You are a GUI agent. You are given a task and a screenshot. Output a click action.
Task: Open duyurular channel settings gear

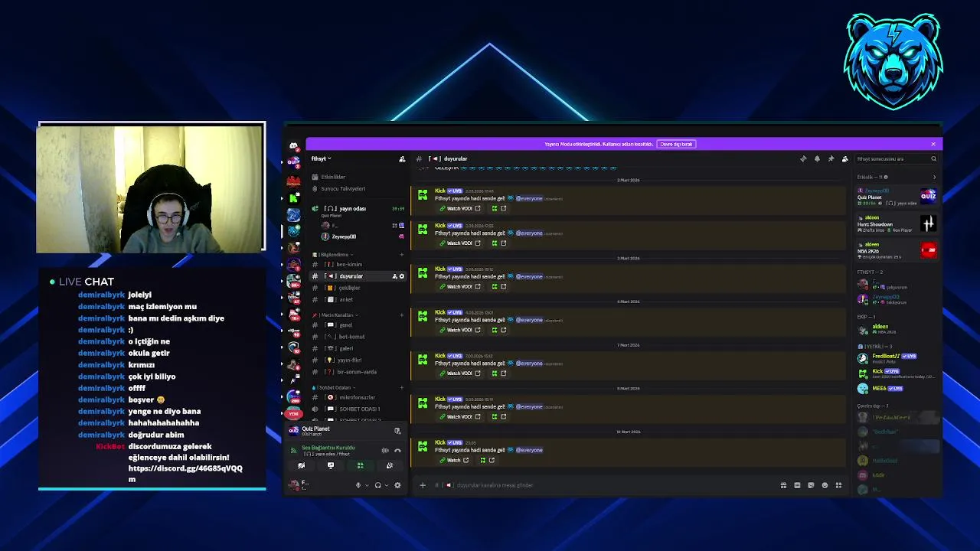(402, 276)
